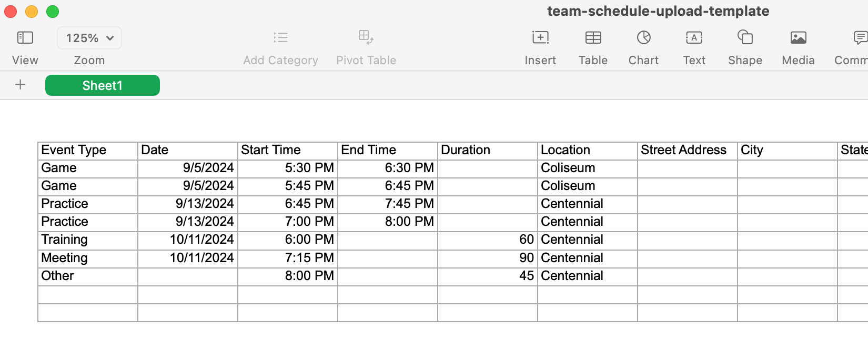Viewport: 868px width, 338px height.
Task: Insert a Chart using toolbar icon
Action: 643,38
